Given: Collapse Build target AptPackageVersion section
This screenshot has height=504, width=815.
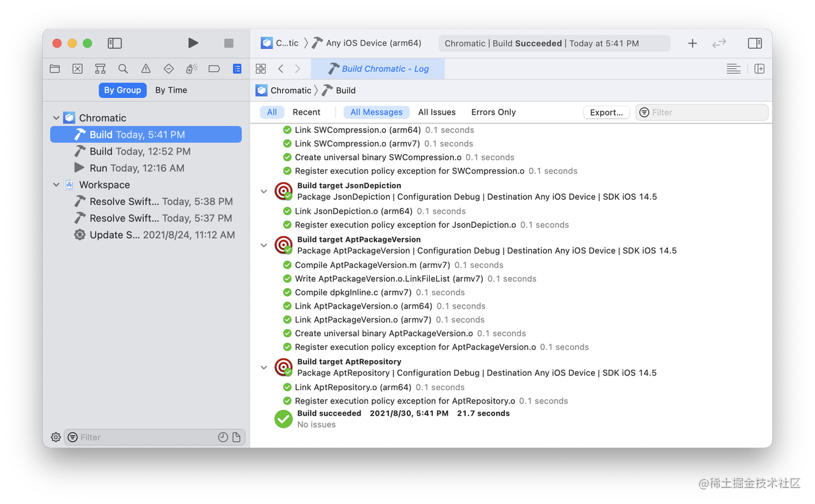Looking at the screenshot, I should [x=264, y=245].
